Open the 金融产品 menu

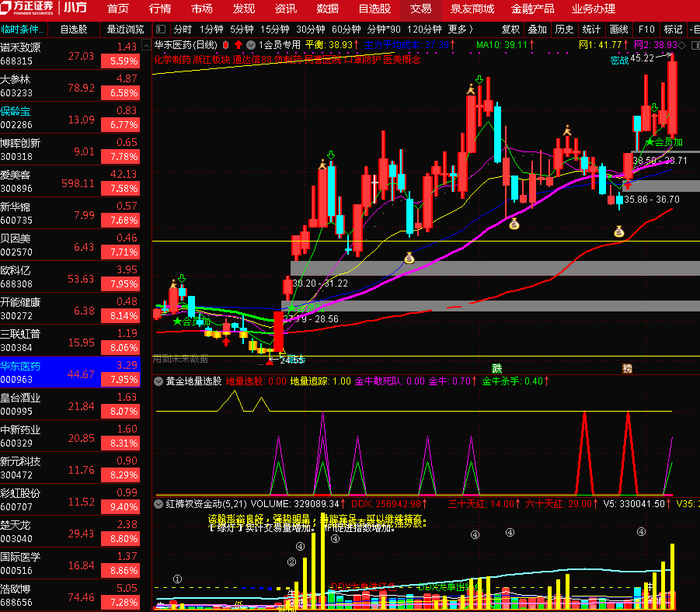533,9
